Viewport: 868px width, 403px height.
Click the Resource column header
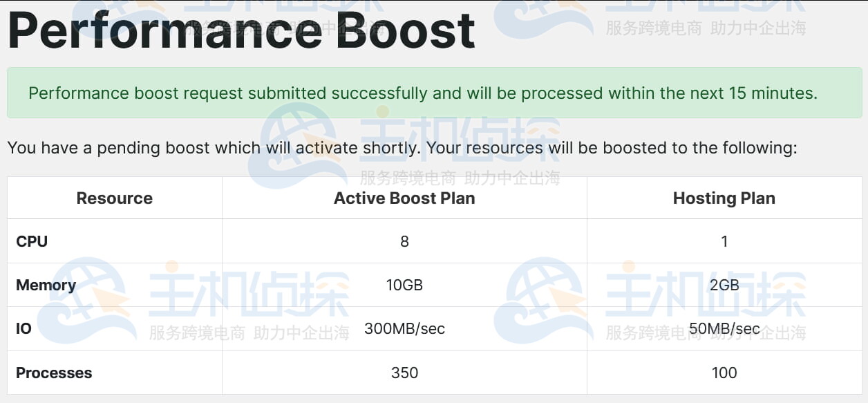[114, 198]
